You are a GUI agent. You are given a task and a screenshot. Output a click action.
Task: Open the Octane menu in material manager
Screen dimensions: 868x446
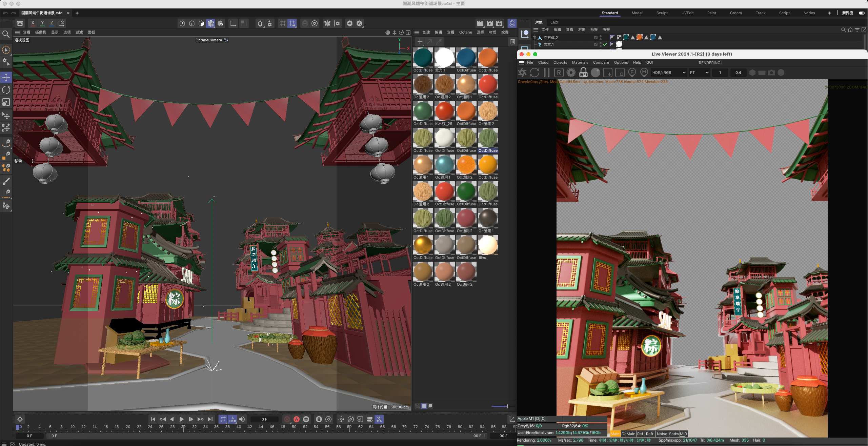point(465,33)
